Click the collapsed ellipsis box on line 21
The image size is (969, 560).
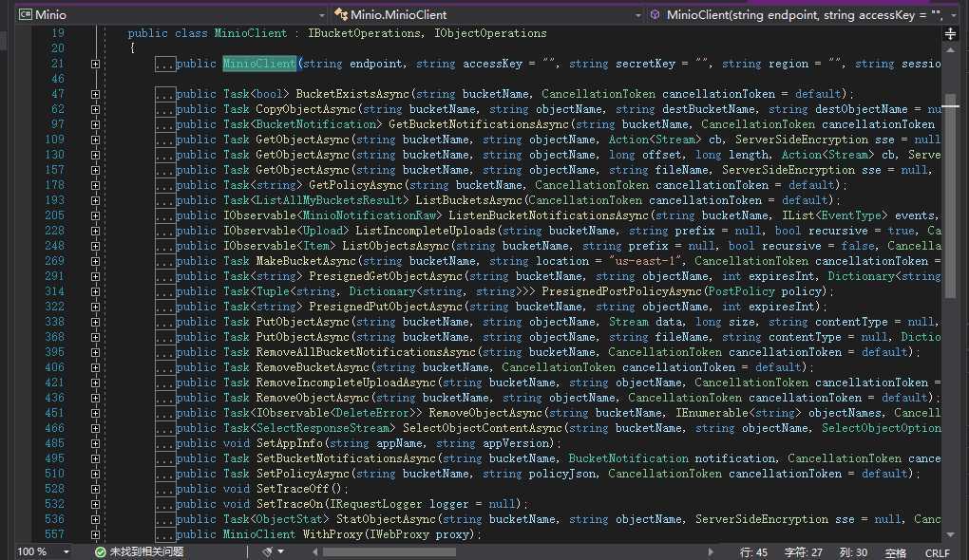coord(165,64)
